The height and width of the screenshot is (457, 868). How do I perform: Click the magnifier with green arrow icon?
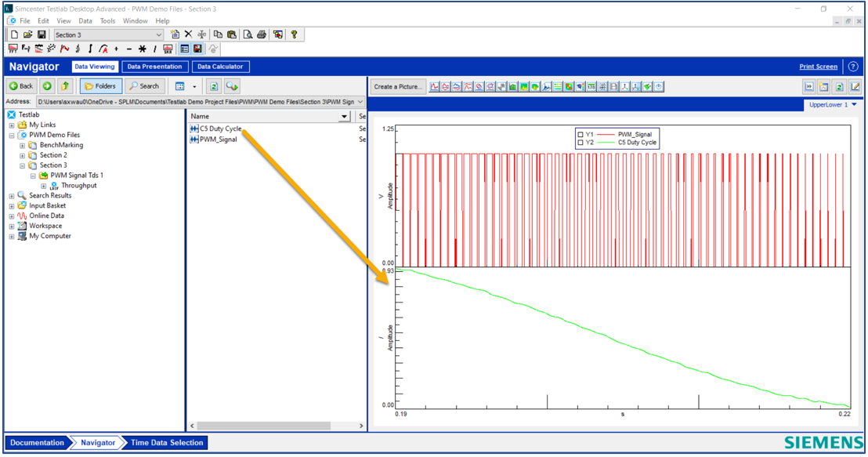pyautogui.click(x=232, y=86)
